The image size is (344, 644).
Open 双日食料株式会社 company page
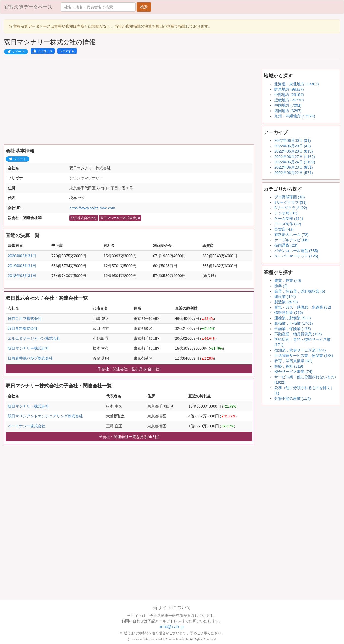click(23, 328)
